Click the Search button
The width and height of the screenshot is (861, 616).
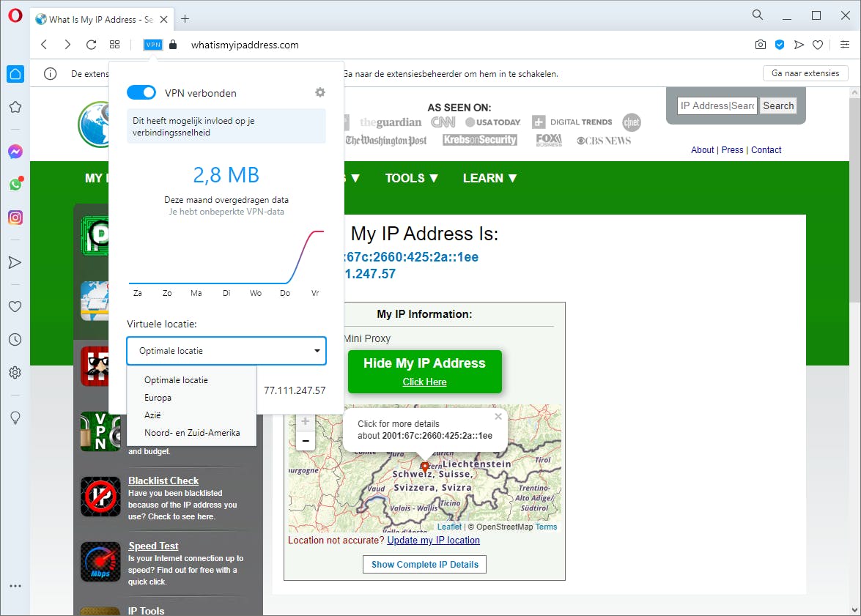778,105
